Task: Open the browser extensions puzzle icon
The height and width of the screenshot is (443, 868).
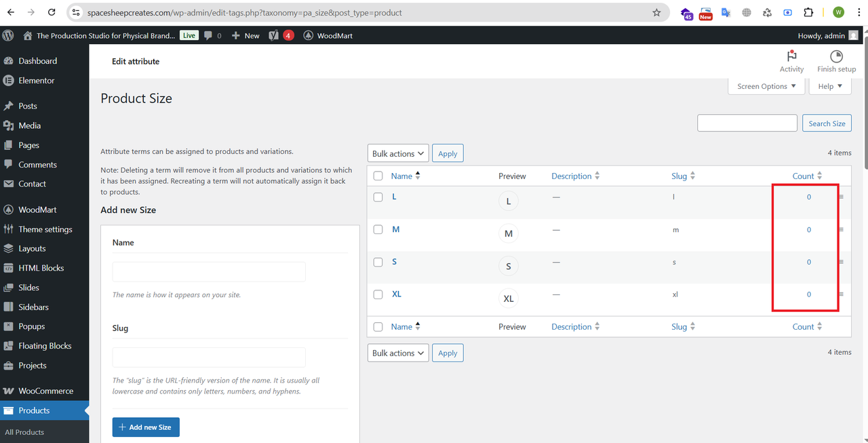Action: click(x=808, y=12)
